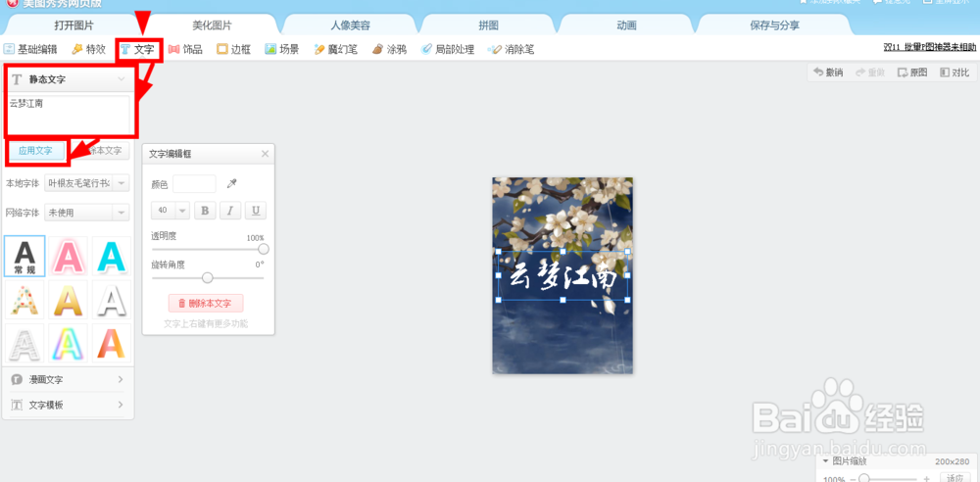The image size is (980, 482).
Task: Toggle bold B formatting
Action: coord(205,211)
